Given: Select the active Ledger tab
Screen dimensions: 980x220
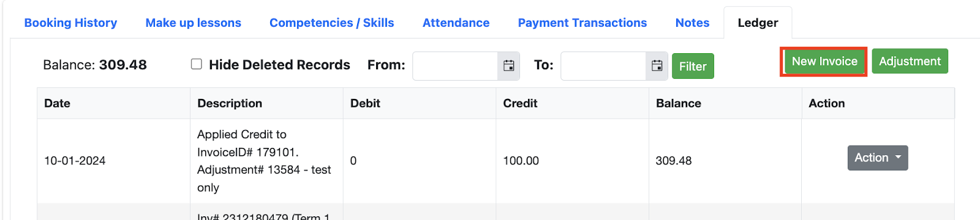Looking at the screenshot, I should click(x=758, y=23).
